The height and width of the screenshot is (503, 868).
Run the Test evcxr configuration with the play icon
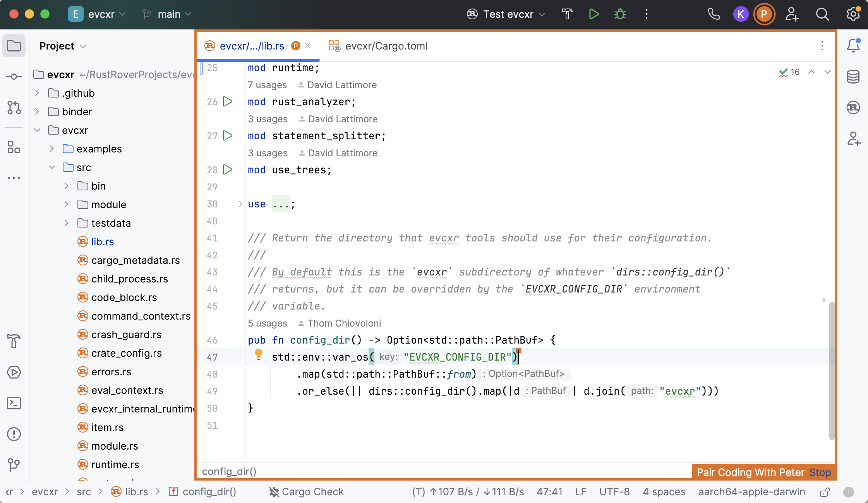point(594,14)
